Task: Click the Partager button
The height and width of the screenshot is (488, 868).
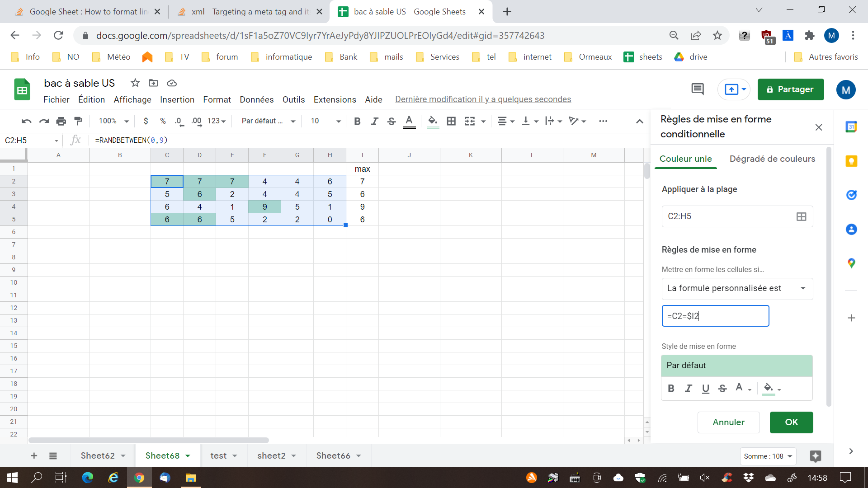Action: tap(791, 89)
